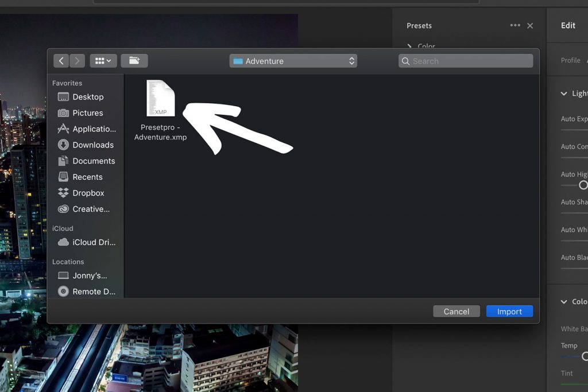Viewport: 588px width, 392px height.
Task: Open Dropbox from the Favorites sidebar
Action: [87, 193]
